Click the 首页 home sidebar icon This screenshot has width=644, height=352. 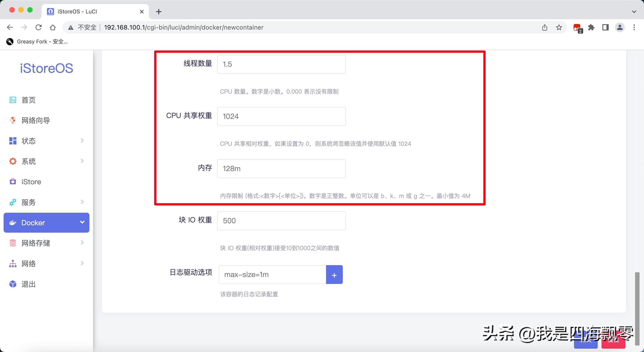click(13, 100)
